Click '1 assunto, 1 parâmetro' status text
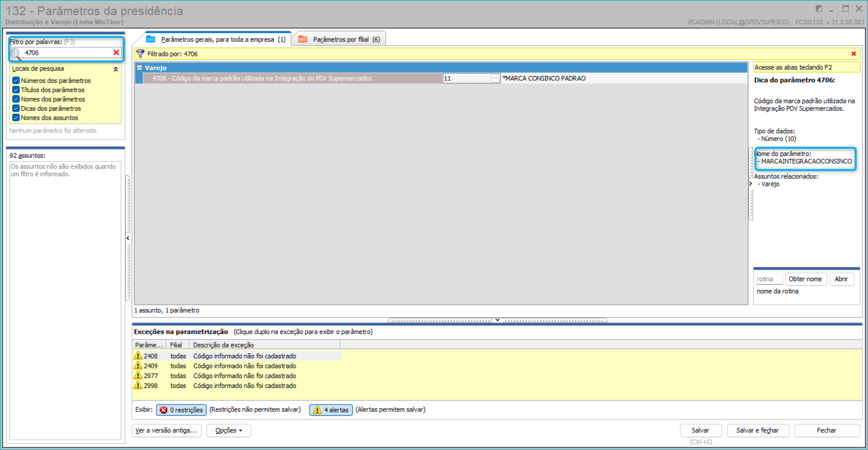Image resolution: width=868 pixels, height=450 pixels. click(167, 310)
